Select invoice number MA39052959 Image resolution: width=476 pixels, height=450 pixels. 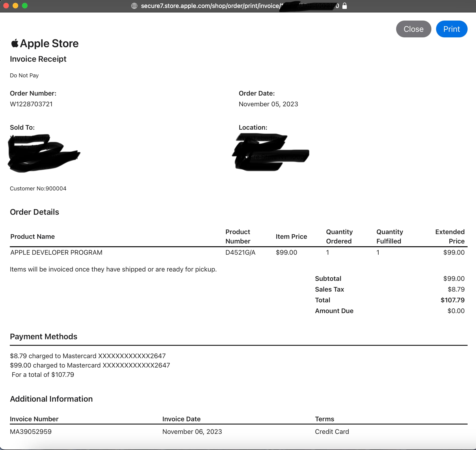pyautogui.click(x=31, y=432)
